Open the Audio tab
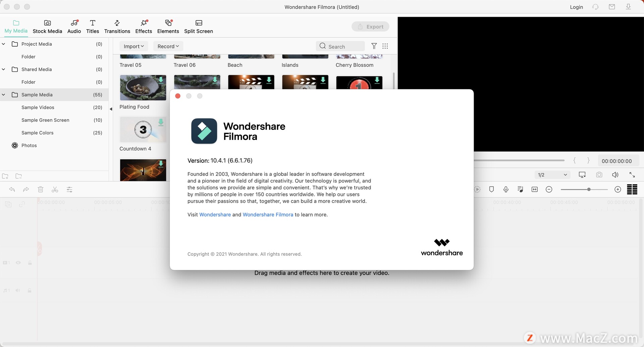The image size is (644, 347). coord(74,27)
